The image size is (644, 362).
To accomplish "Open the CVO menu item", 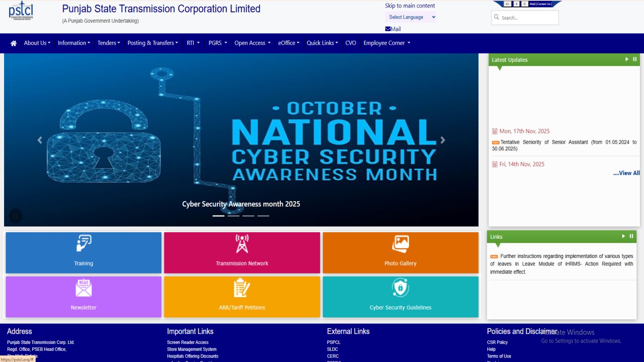I will [x=351, y=43].
